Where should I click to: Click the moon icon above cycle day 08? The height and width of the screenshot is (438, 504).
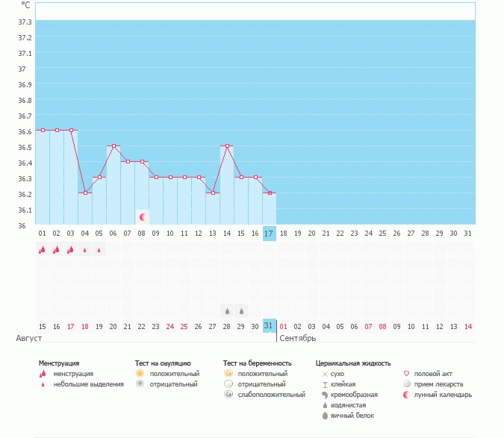(142, 217)
